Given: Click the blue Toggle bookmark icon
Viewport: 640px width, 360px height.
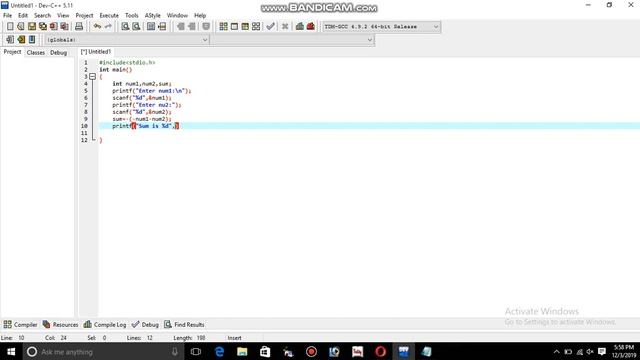Looking at the screenshot, I should [x=32, y=40].
